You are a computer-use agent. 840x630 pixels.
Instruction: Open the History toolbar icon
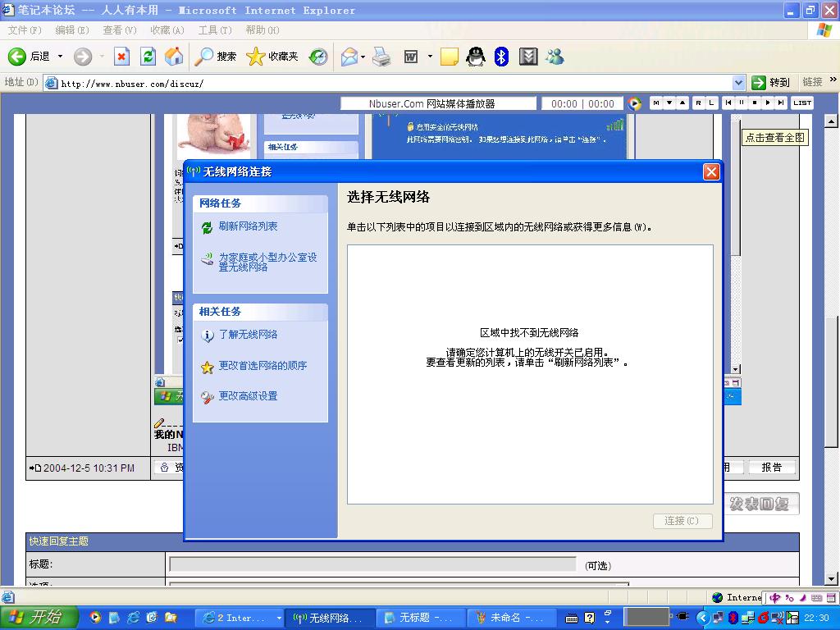pos(318,57)
